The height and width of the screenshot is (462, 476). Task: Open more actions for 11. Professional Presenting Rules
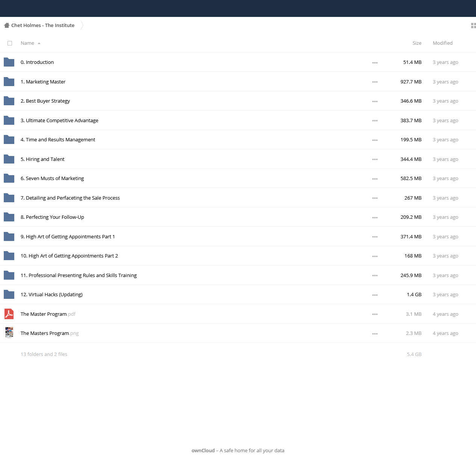point(375,276)
